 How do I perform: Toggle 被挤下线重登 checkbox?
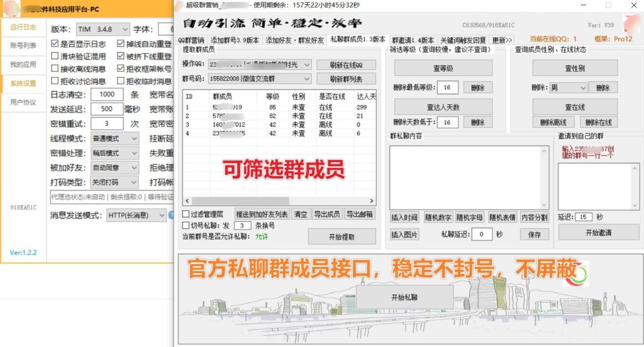click(x=120, y=56)
